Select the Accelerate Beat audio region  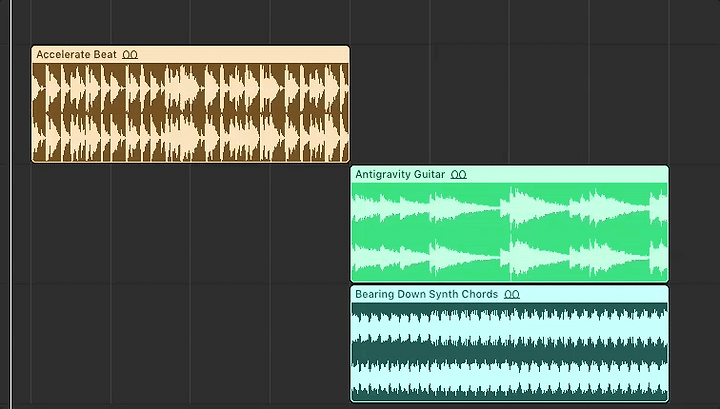click(x=190, y=104)
